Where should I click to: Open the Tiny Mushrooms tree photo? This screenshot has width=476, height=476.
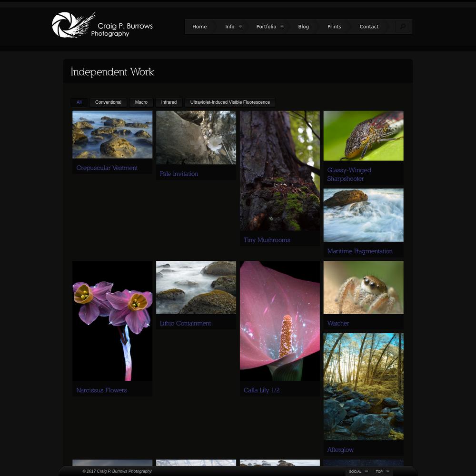click(280, 170)
